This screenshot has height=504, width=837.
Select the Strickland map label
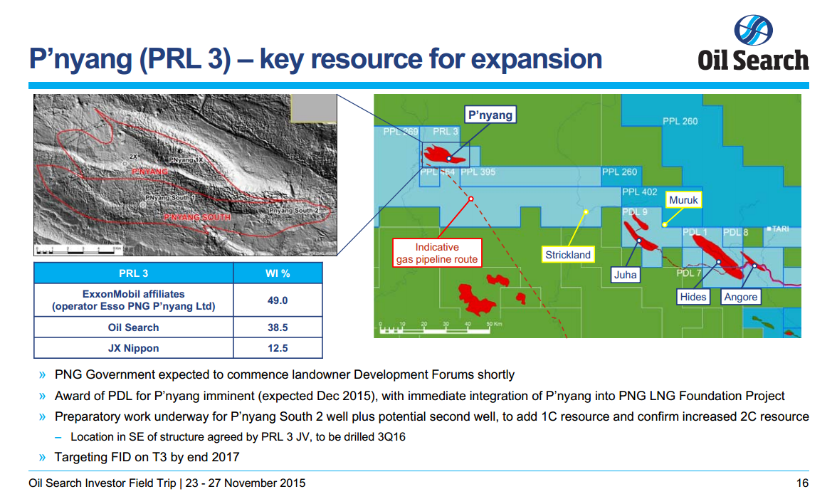568,255
